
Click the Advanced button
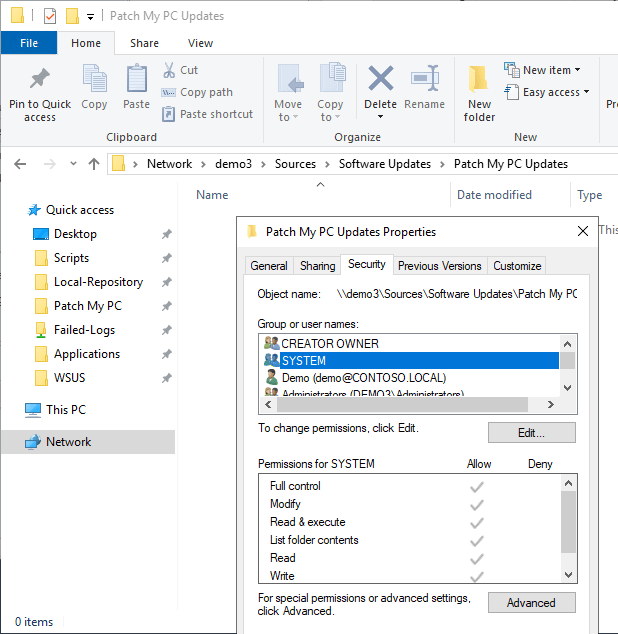[531, 602]
